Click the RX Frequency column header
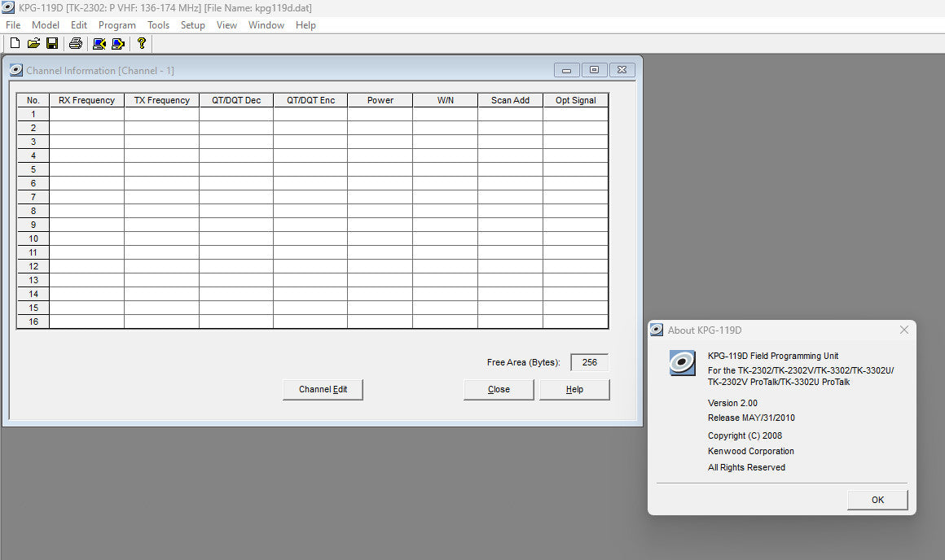This screenshot has width=945, height=560. (87, 100)
